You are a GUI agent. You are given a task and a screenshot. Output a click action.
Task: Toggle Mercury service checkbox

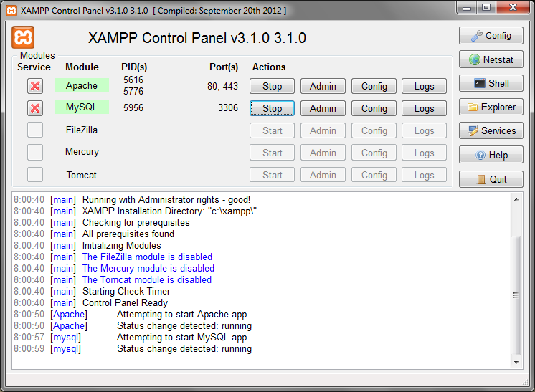coord(35,152)
